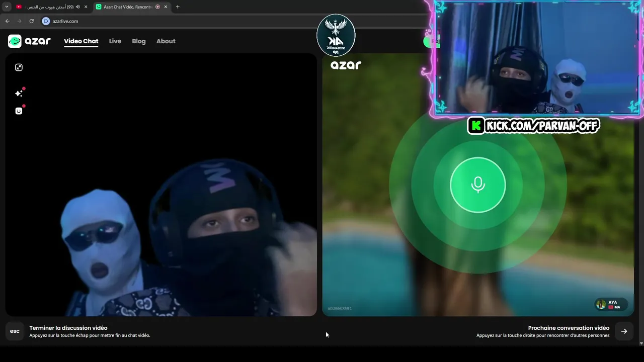Click the esc key button
The image size is (644, 362).
[x=15, y=331]
